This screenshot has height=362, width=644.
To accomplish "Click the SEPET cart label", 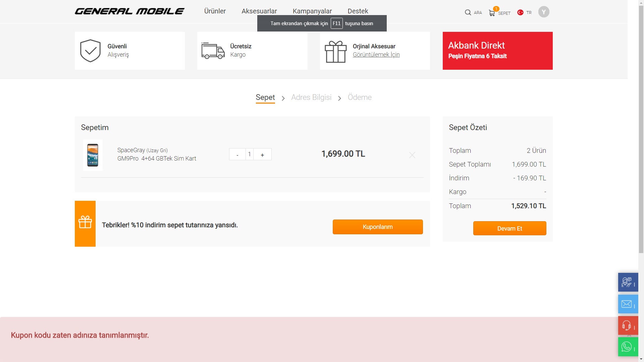I will 504,13.
